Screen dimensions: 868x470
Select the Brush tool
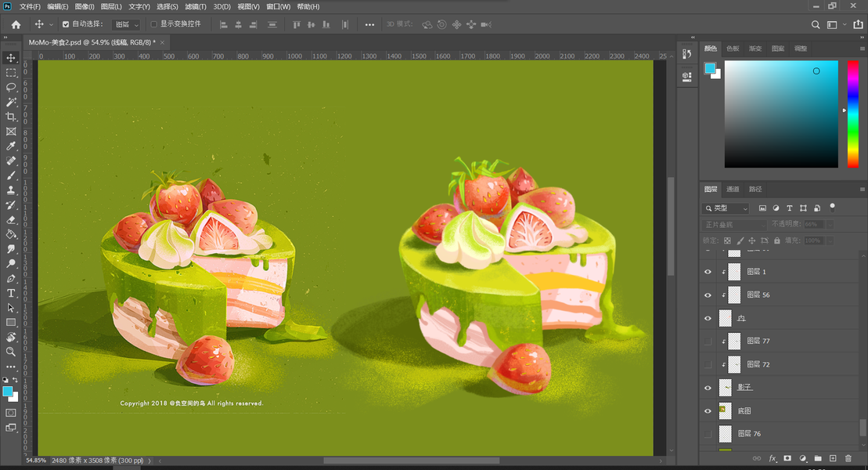(x=10, y=175)
